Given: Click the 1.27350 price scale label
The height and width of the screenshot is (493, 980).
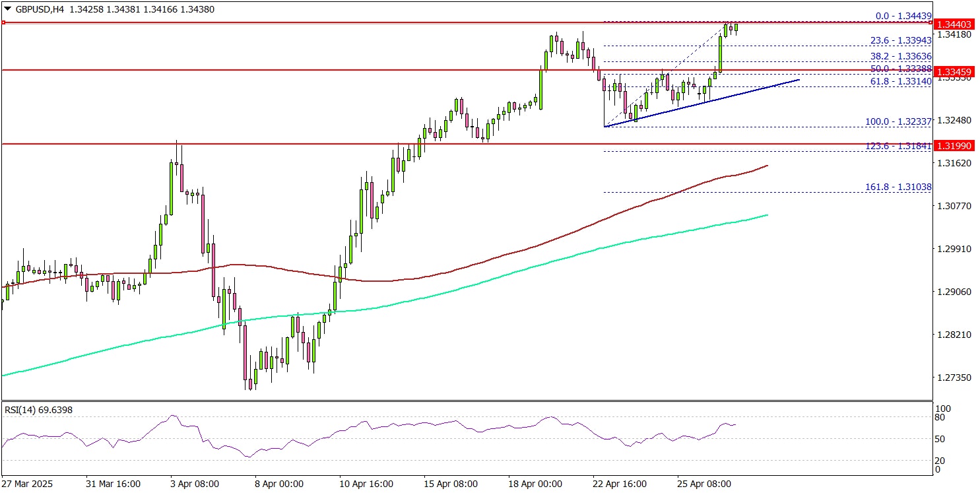Looking at the screenshot, I should pos(954,378).
